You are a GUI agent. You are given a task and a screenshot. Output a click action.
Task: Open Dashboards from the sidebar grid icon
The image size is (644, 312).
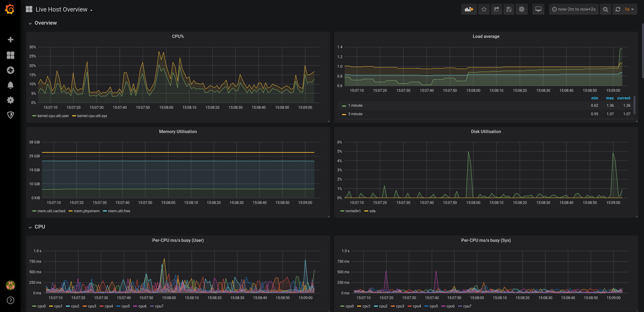coord(10,55)
